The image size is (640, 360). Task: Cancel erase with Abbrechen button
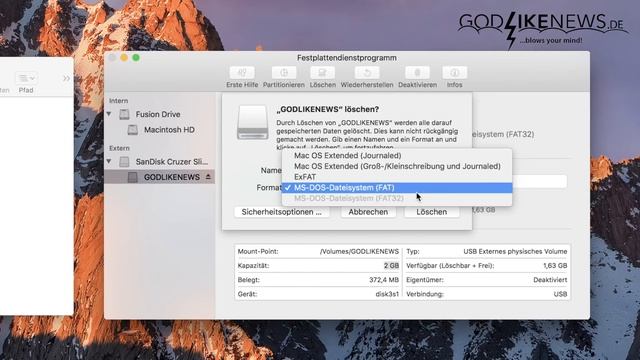click(368, 212)
